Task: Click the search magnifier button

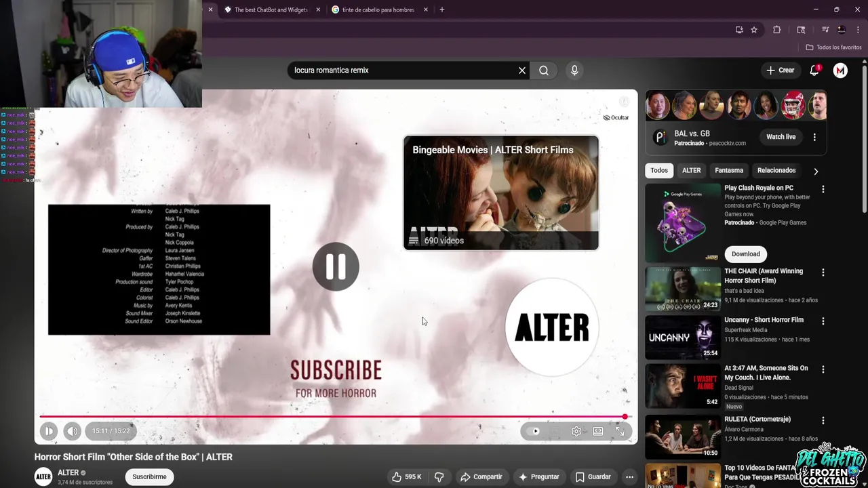Action: pyautogui.click(x=544, y=70)
